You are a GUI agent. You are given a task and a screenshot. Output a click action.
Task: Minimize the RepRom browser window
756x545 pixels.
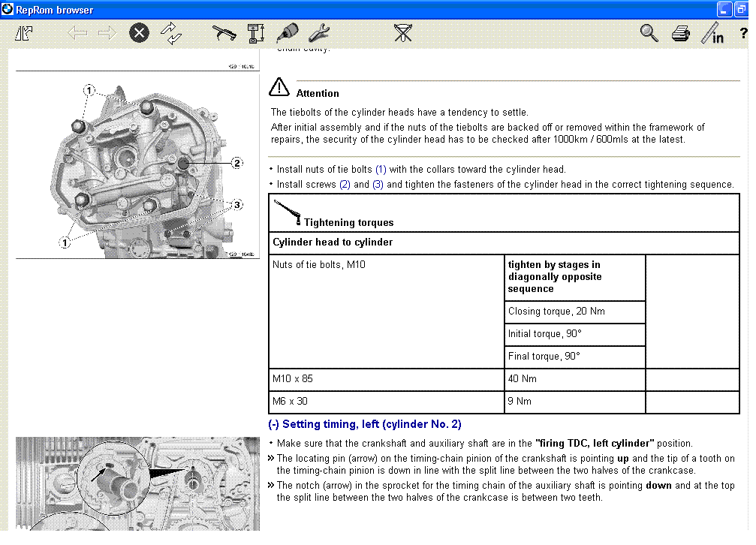[x=724, y=9]
